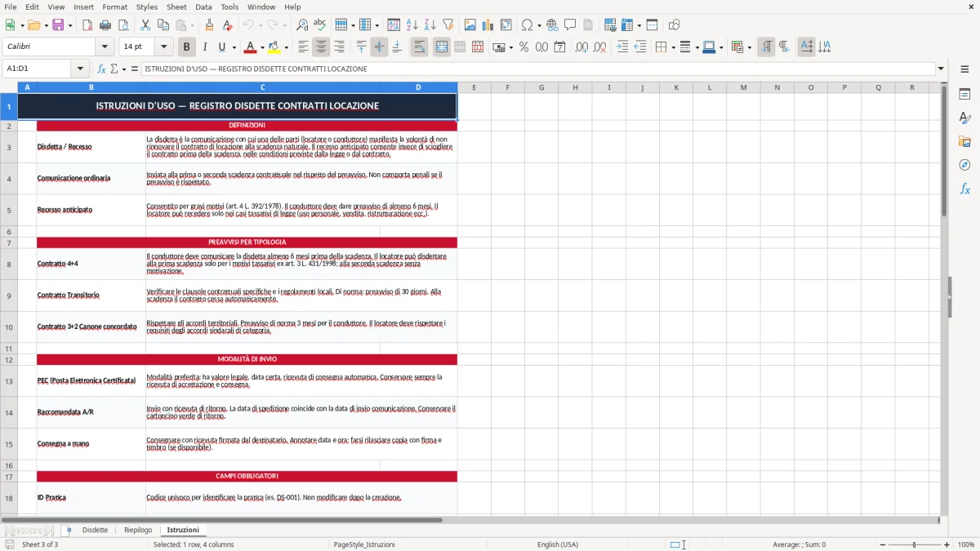
Task: Switch to the Riepilogo sheet tab
Action: 138,530
